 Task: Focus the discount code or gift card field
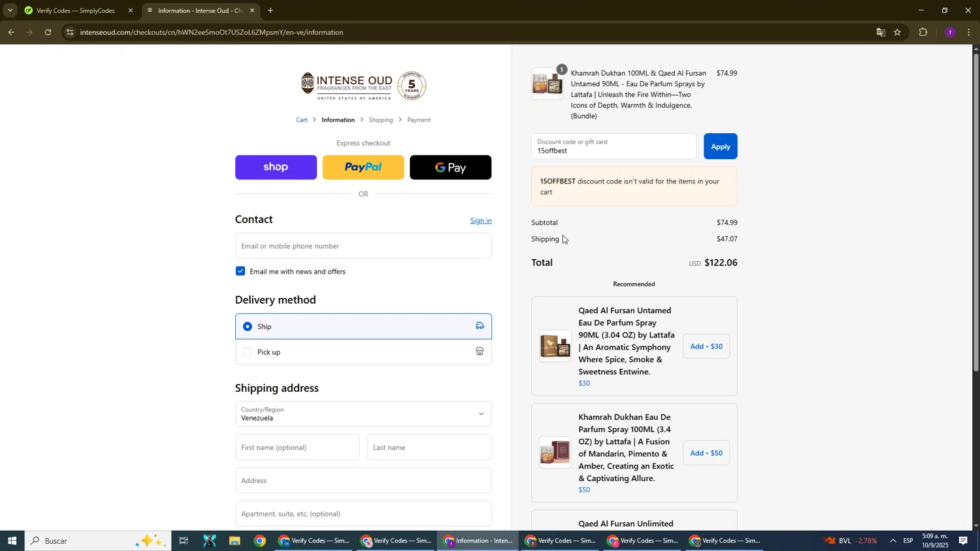614,146
